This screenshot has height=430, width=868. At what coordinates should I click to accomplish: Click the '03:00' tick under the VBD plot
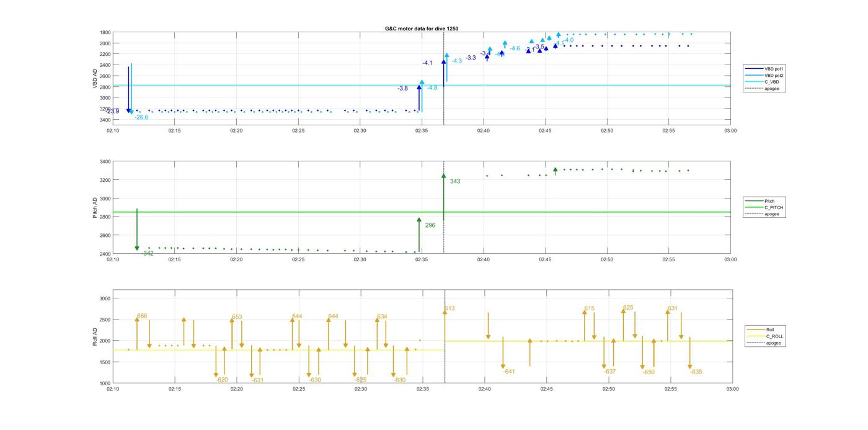pyautogui.click(x=731, y=131)
